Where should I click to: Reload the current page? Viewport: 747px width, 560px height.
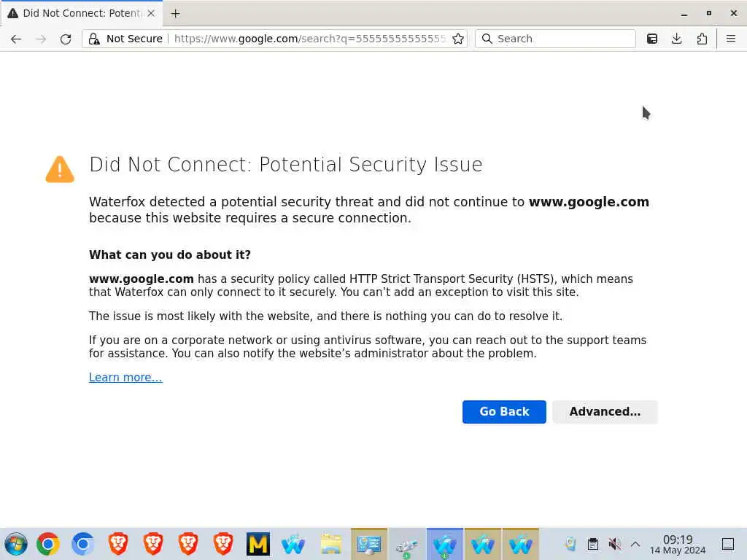coord(66,39)
